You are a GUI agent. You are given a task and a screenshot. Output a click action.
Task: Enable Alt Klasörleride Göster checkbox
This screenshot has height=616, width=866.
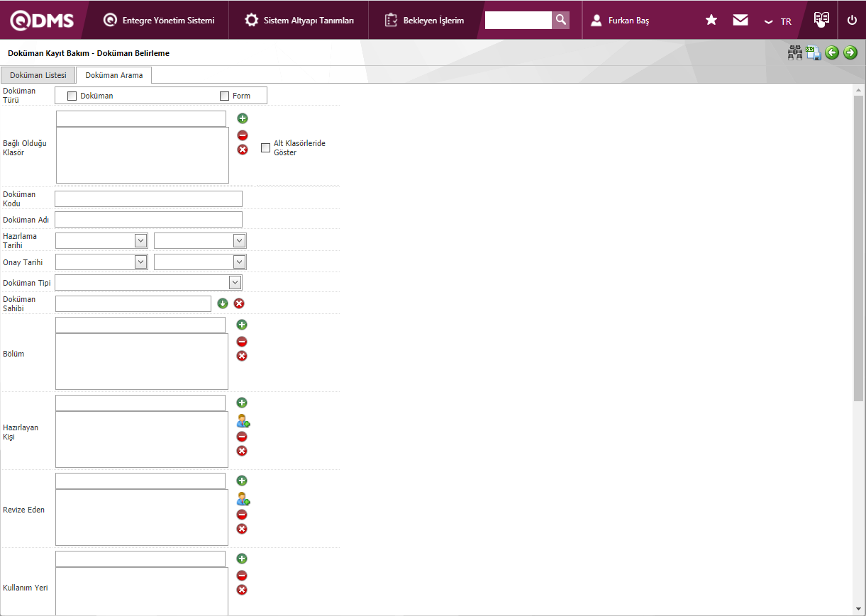[x=265, y=147]
